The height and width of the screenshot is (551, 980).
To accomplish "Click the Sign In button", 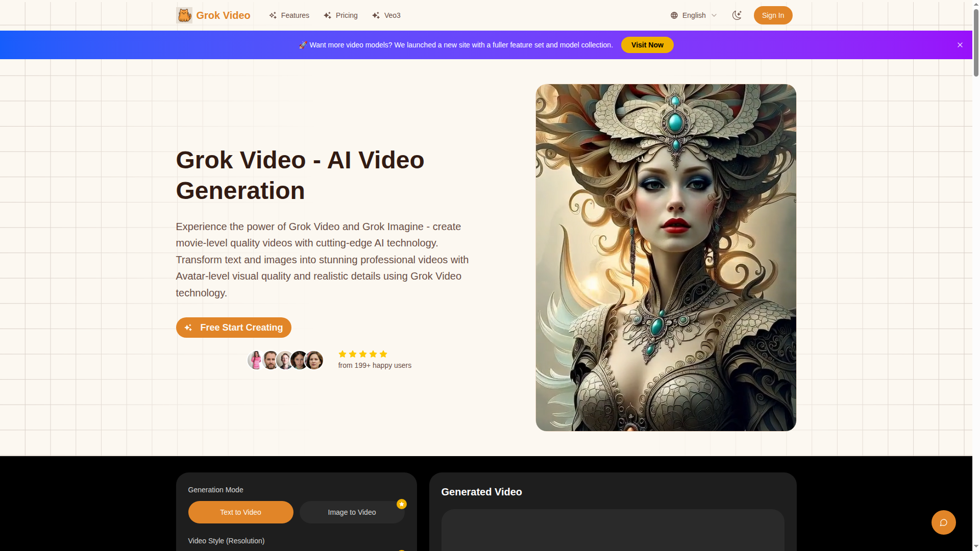I will click(773, 15).
